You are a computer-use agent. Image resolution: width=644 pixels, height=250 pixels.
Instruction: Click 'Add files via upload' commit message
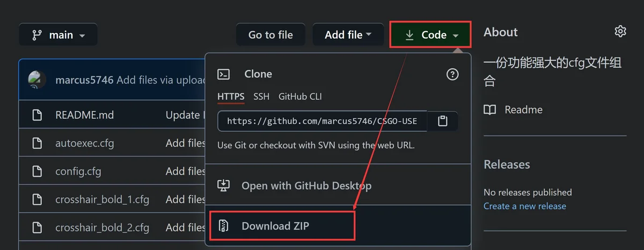point(161,80)
